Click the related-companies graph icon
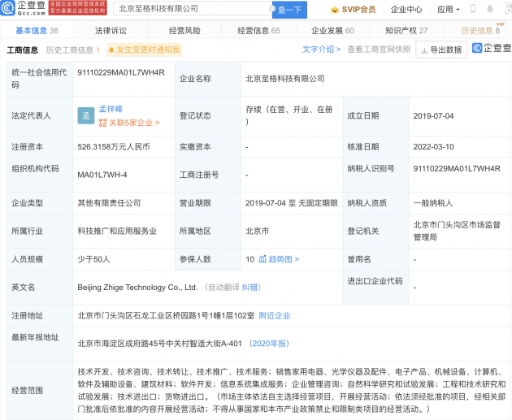 click(x=103, y=123)
